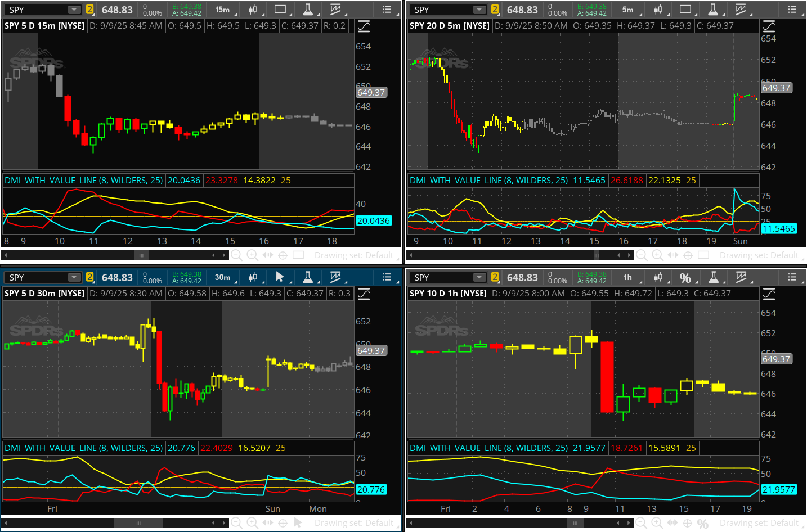
Task: Toggle price scale icon on 30m chart
Action: point(364,294)
